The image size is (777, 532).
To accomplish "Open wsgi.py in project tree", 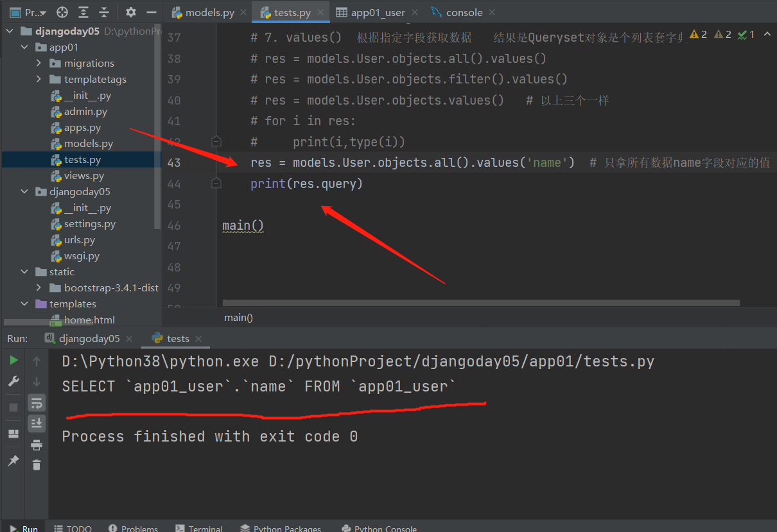I will point(82,255).
